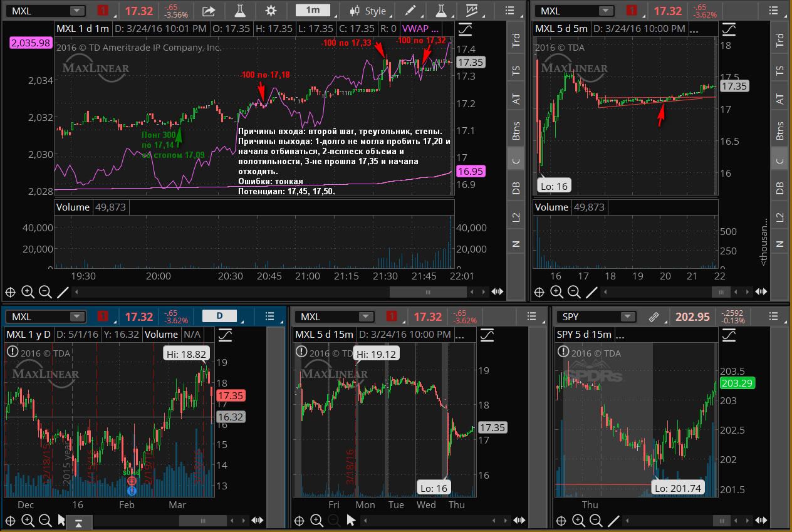Click the scale icon on MXL 1m chart
The width and height of the screenshot is (792, 532).
465,29
